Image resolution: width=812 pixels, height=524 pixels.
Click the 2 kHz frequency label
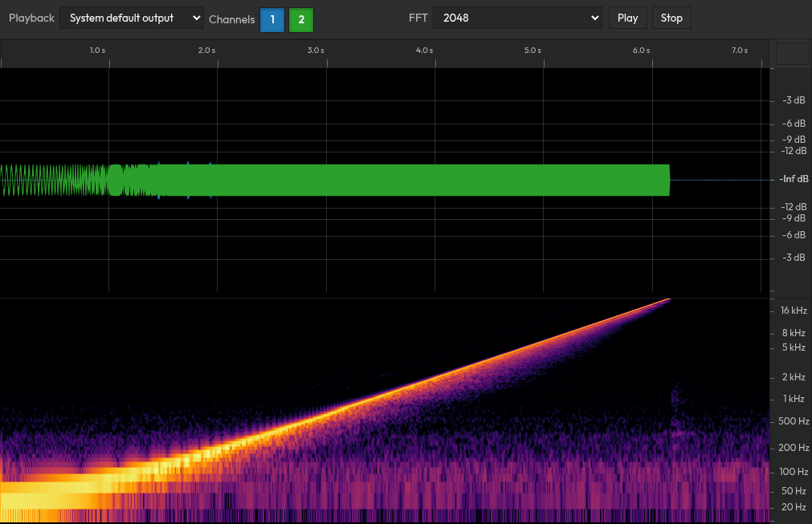[794, 377]
